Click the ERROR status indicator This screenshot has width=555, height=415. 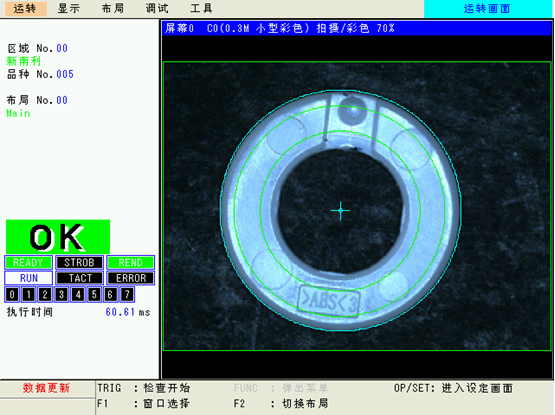point(131,278)
